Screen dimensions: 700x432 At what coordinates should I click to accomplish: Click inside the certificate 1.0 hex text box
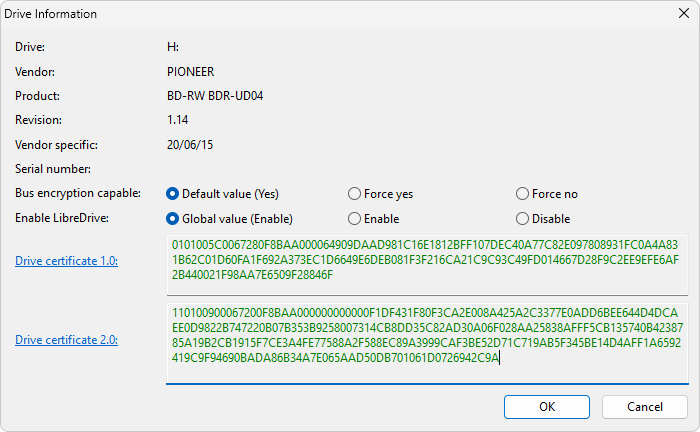(x=427, y=261)
